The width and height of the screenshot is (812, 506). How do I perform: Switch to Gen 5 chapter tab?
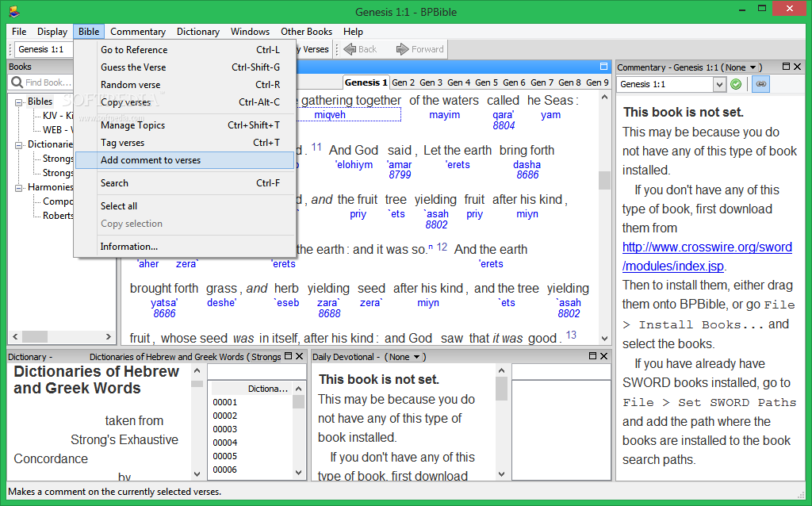point(486,82)
